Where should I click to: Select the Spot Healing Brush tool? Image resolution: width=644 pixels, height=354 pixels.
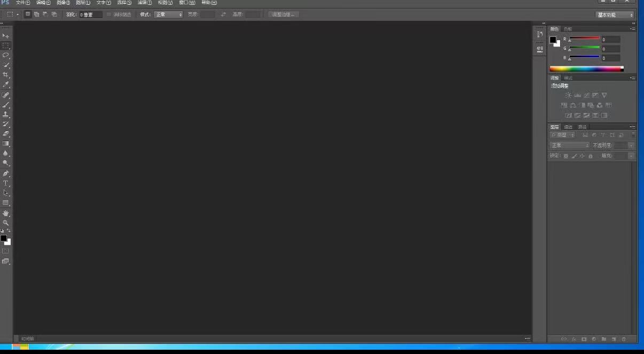click(x=6, y=95)
